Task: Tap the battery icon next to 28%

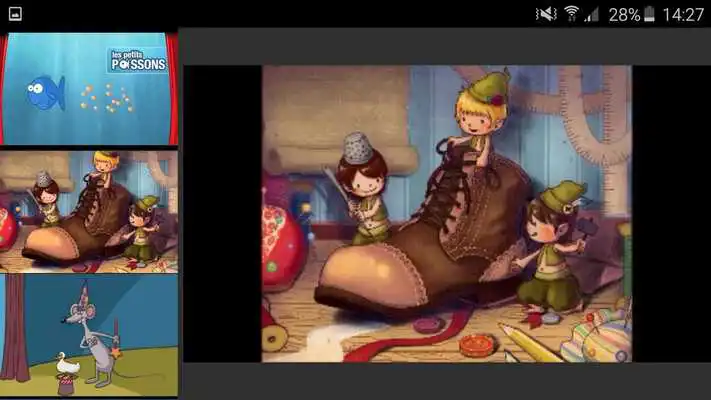Action: coord(649,15)
